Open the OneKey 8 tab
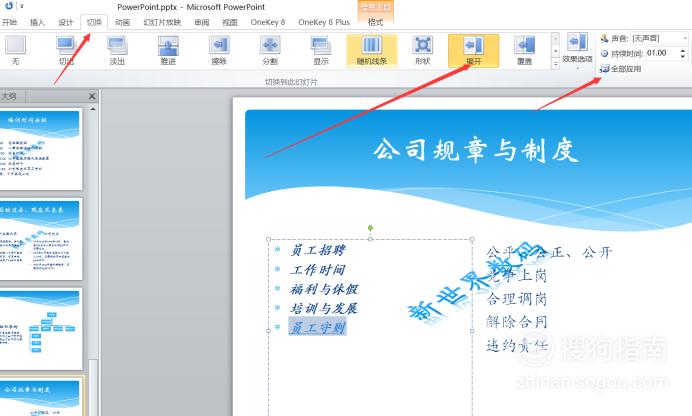This screenshot has width=692, height=416. (268, 22)
